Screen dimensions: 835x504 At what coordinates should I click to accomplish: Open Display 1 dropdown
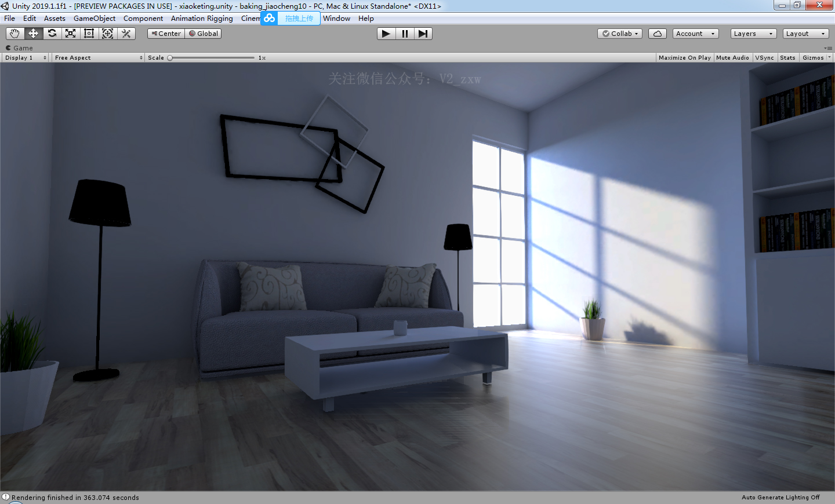(26, 58)
